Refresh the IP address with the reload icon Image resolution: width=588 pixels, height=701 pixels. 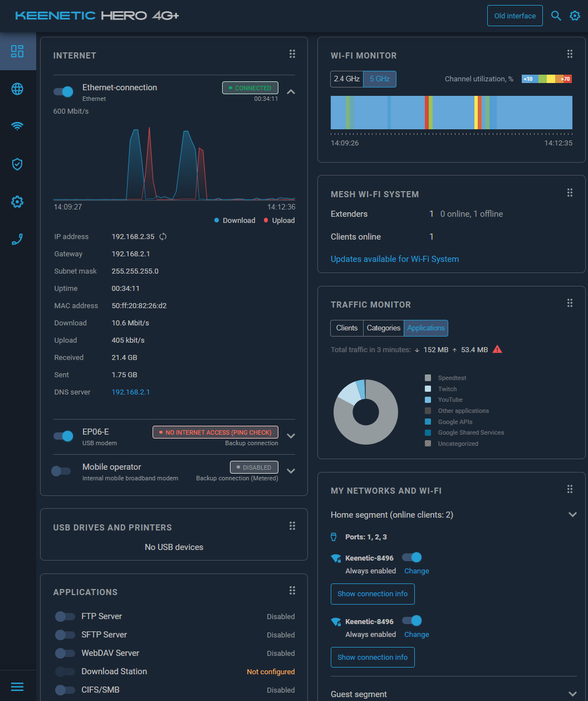click(163, 237)
